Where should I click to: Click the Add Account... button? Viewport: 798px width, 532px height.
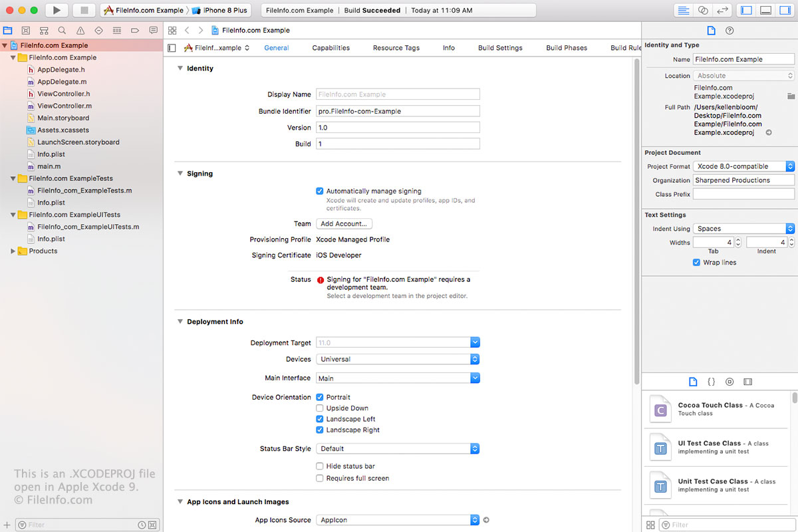344,223
